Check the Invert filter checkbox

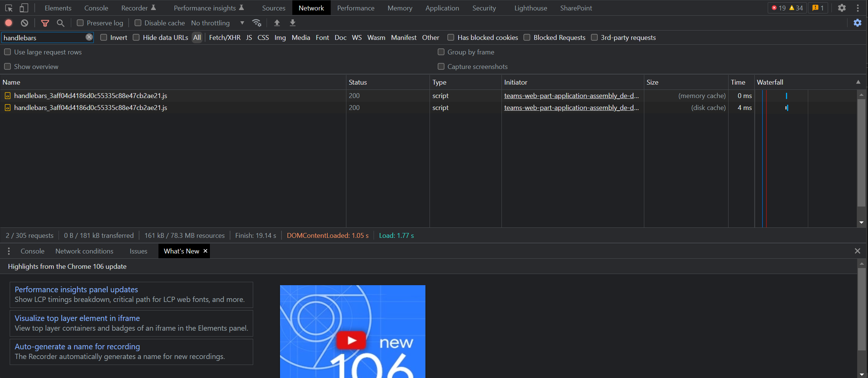pos(104,37)
